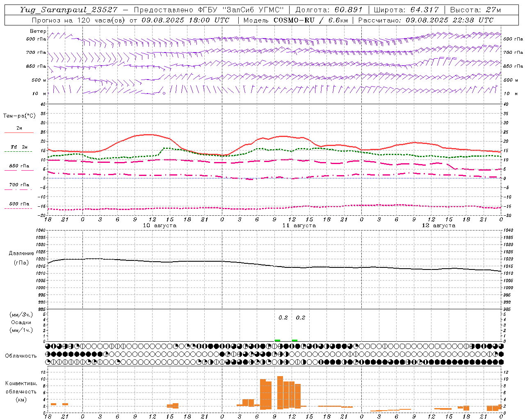
Task: Click the '2м' temperature legend entry
Action: click(x=19, y=128)
